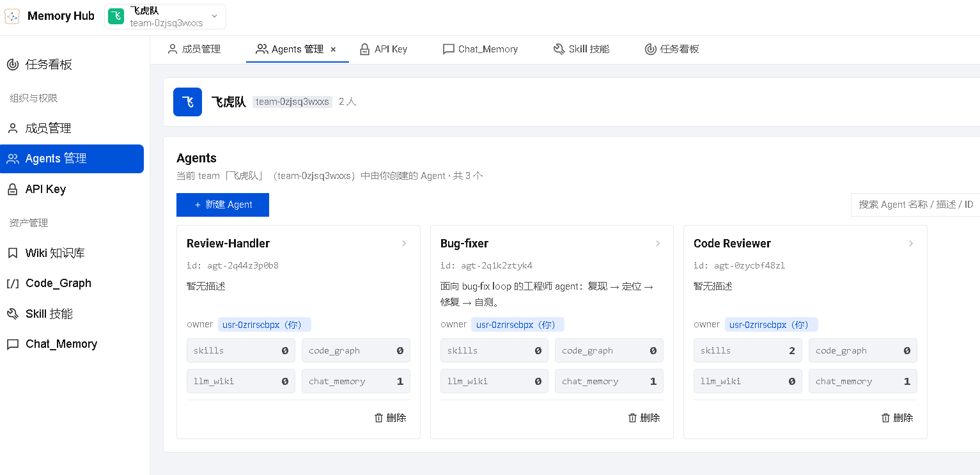Expand the Bug-fixer card chevron
The image size is (980, 475).
(658, 244)
